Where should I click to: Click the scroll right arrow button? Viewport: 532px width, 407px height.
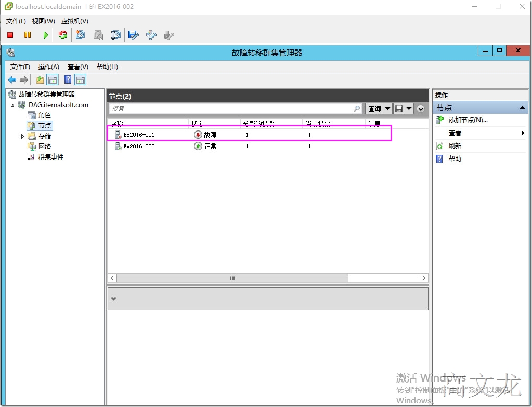(424, 278)
